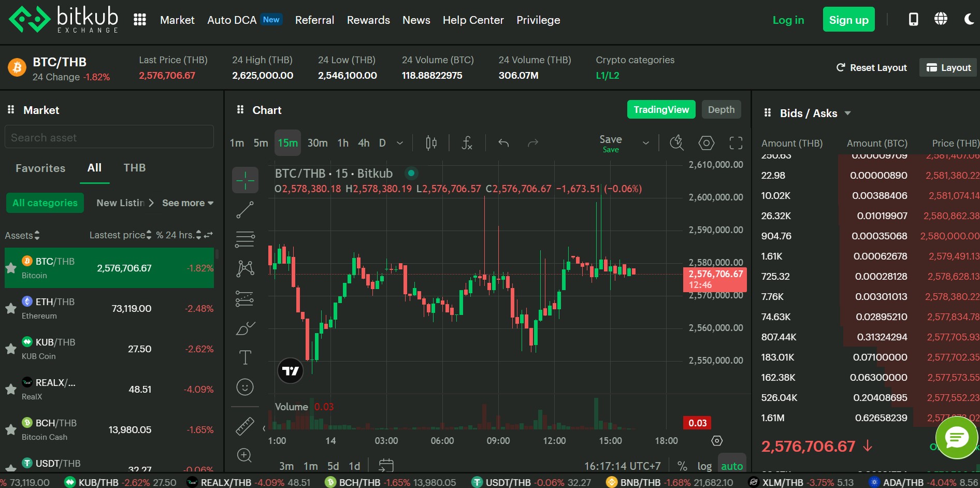This screenshot has width=980, height=488.
Task: Switch to the THB market tab
Action: (135, 168)
